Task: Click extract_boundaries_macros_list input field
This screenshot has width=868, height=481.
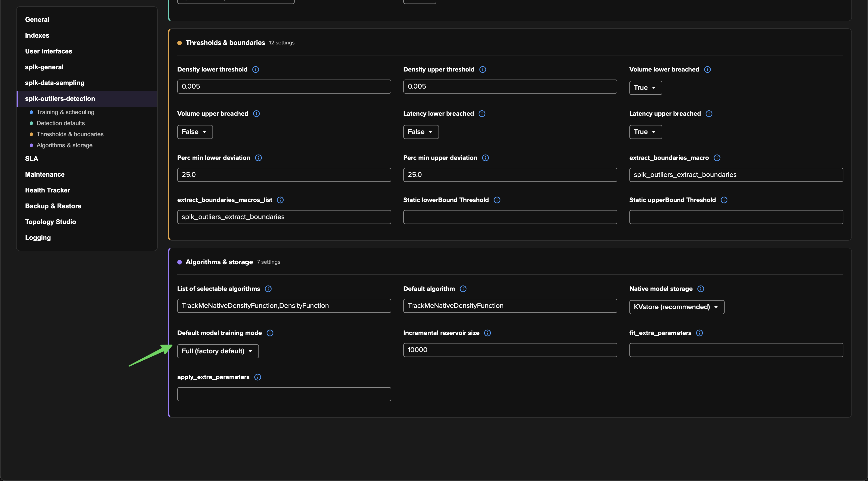Action: point(284,217)
